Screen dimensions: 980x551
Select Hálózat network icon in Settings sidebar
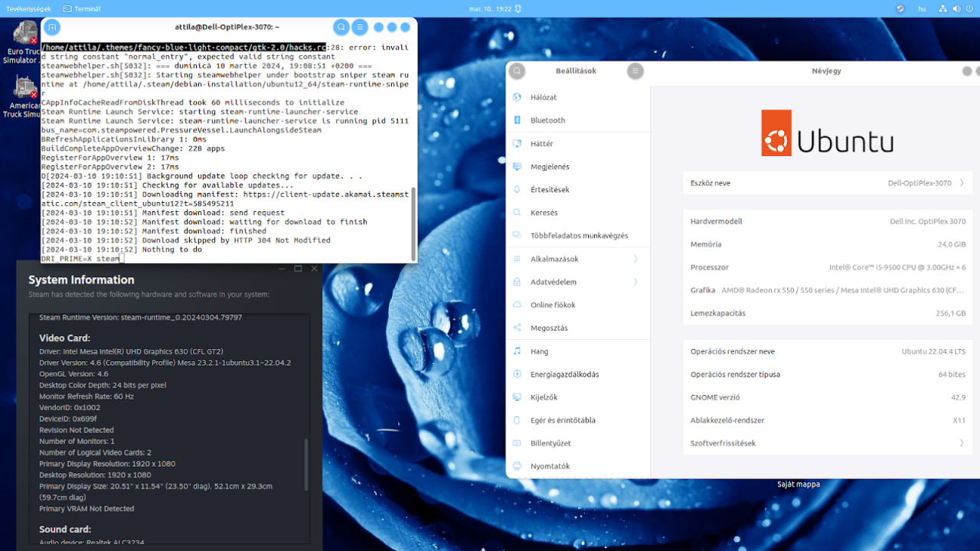[x=517, y=97]
